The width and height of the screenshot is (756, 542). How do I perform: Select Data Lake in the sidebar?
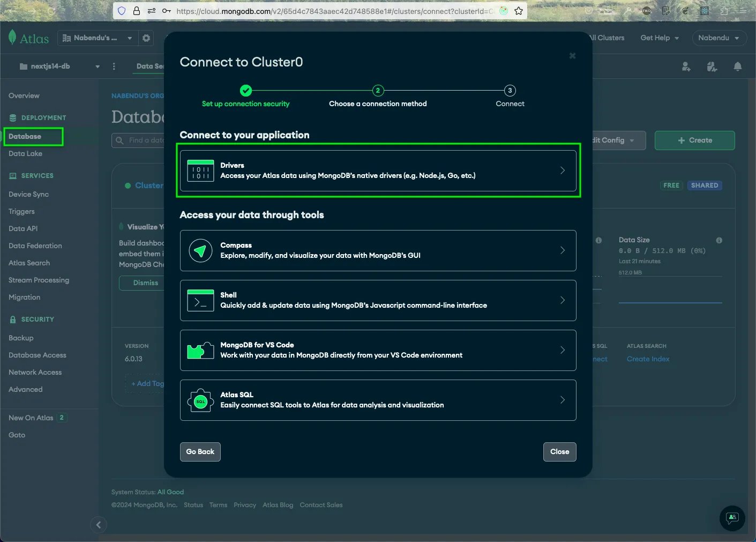point(25,154)
